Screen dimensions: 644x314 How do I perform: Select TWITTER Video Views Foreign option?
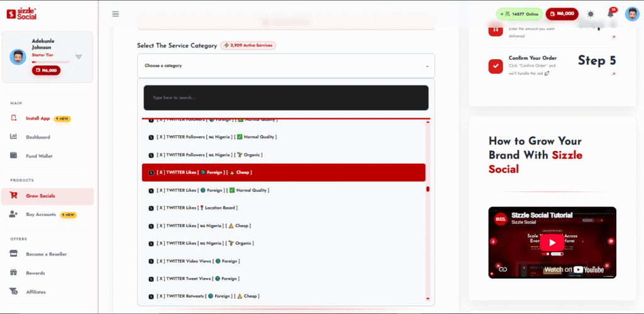284,261
